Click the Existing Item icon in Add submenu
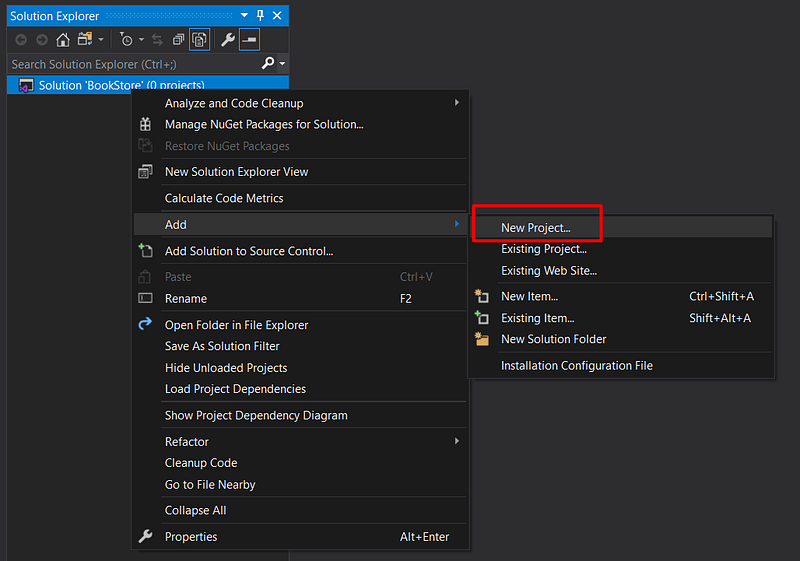Image resolution: width=800 pixels, height=561 pixels. pyautogui.click(x=482, y=317)
